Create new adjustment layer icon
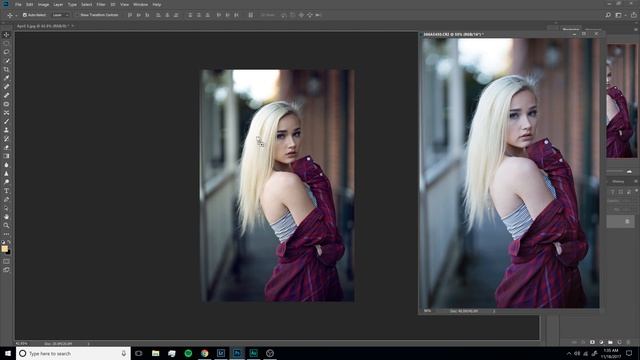The image size is (640, 360). [601, 342]
